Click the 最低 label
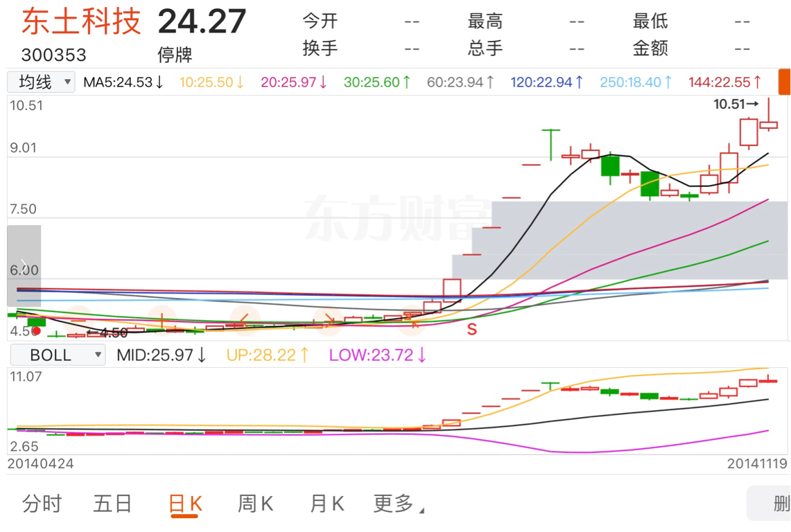The width and height of the screenshot is (791, 532). tap(650, 21)
